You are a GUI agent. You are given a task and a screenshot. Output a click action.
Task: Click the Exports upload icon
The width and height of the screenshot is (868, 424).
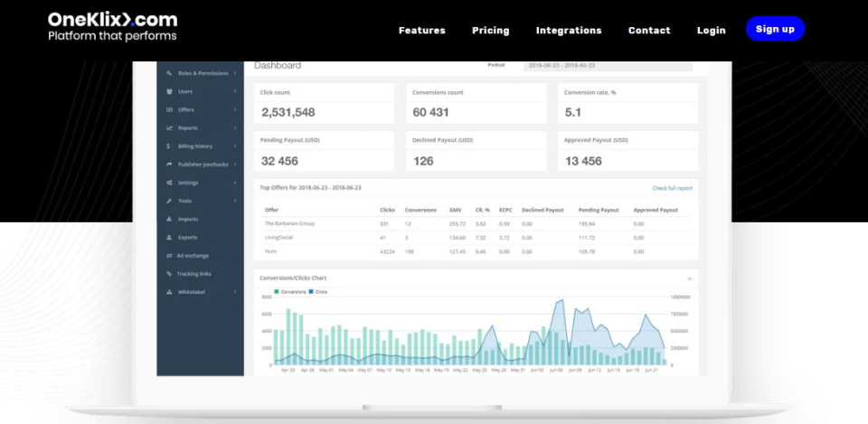(169, 238)
